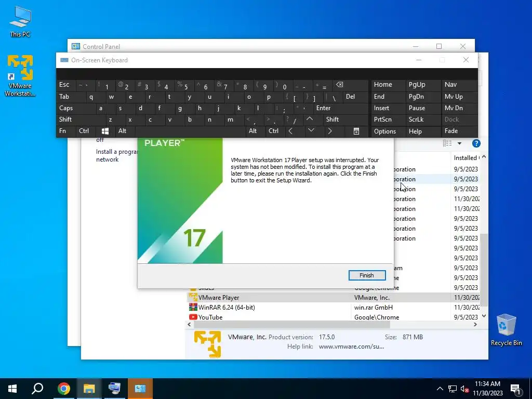Click help link www.vmware.com/su...
Image resolution: width=532 pixels, height=399 pixels.
click(351, 347)
